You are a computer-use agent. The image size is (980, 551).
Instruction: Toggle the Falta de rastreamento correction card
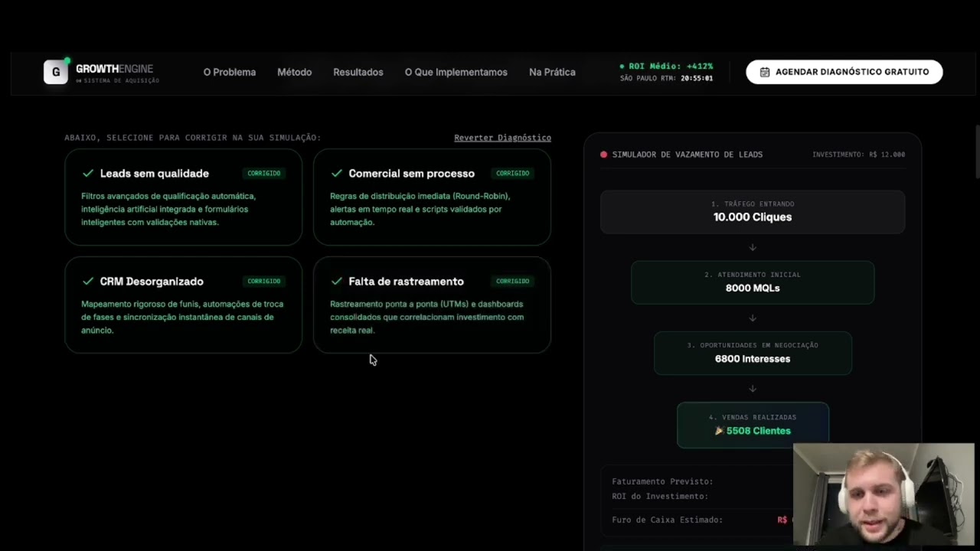click(432, 305)
